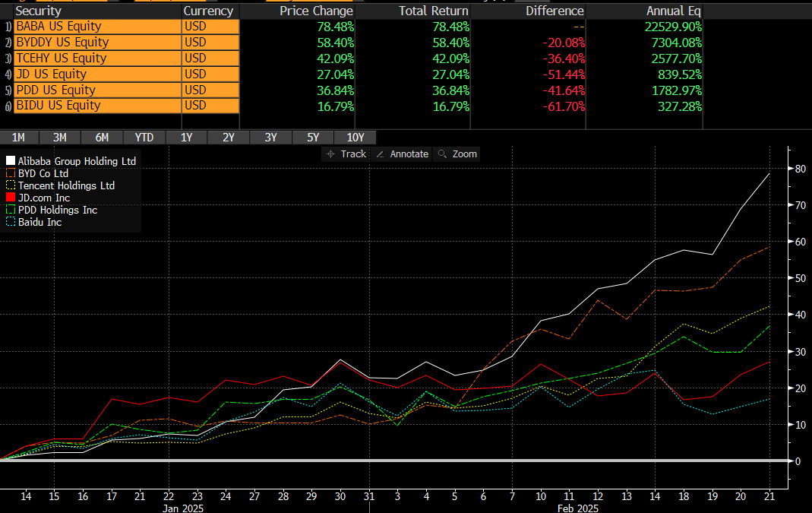Screen dimensions: 812x513
Task: Click the TCEHY US Equity security field
Action: click(97, 59)
